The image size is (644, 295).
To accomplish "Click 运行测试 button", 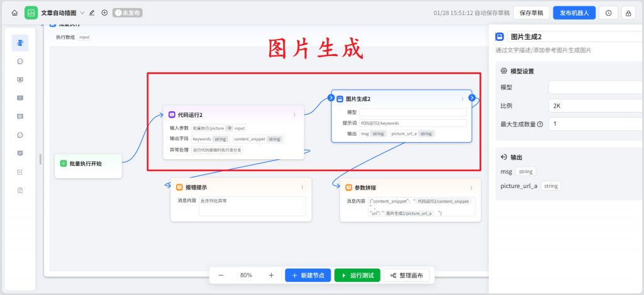I will pyautogui.click(x=357, y=276).
